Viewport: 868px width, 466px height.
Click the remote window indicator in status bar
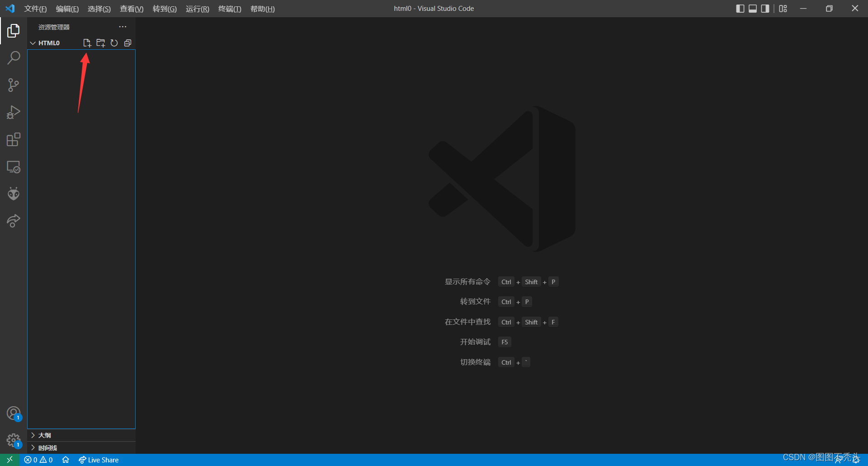[x=9, y=460]
